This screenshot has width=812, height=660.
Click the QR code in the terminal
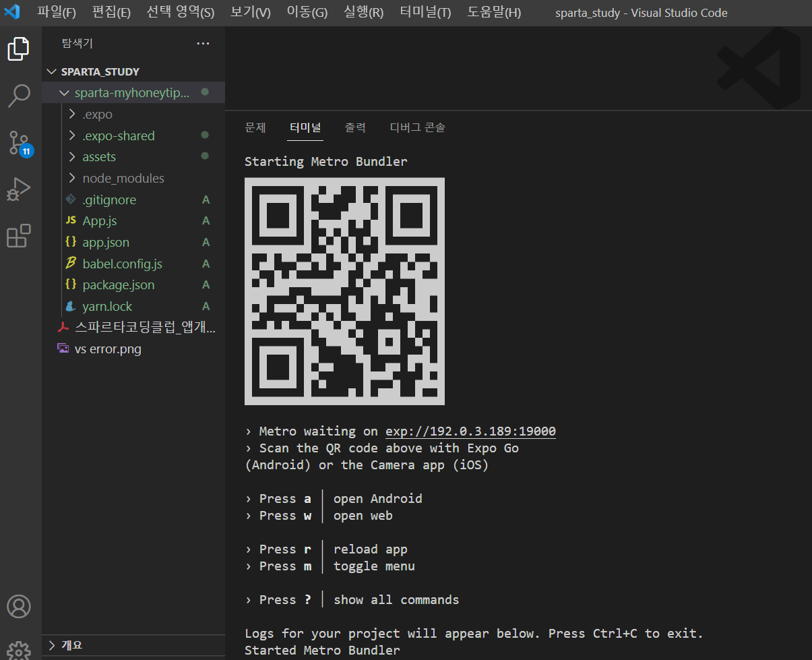coord(344,291)
